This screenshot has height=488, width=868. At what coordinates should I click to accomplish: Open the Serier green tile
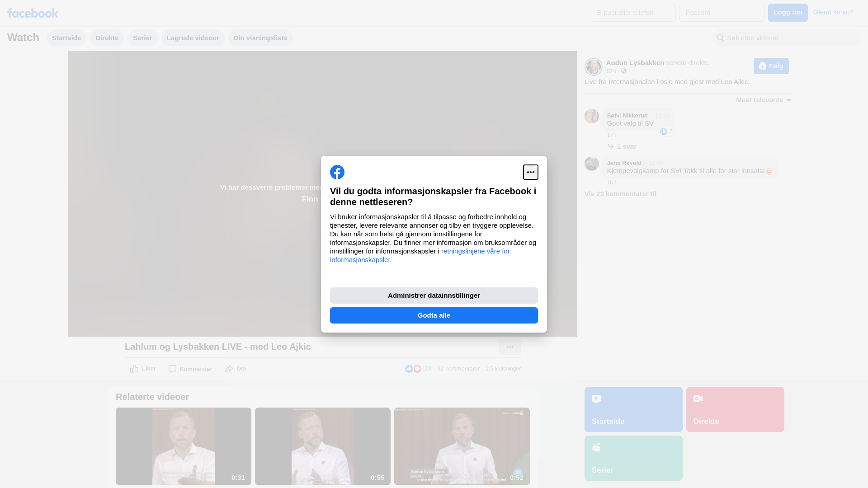pos(633,458)
